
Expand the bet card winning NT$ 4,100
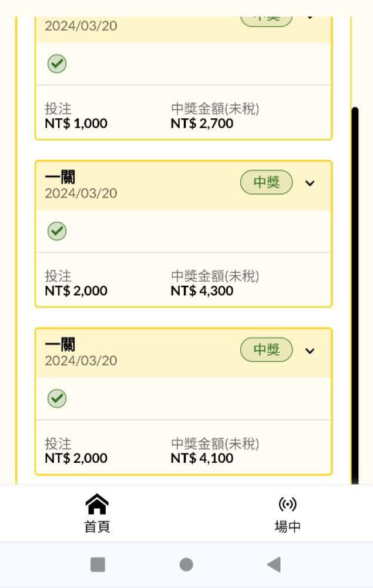[x=310, y=351]
